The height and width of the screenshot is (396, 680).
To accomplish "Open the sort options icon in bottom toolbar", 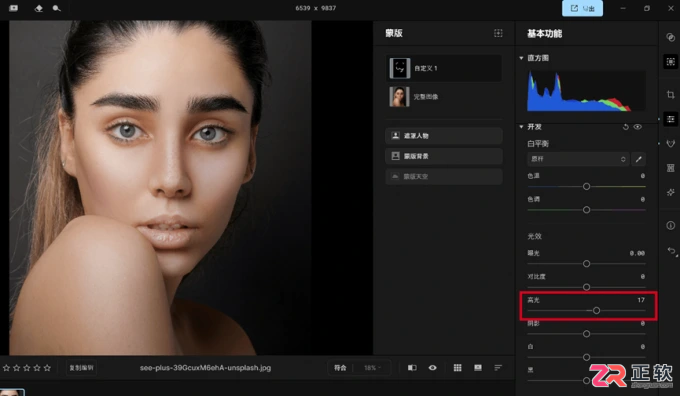I will [x=498, y=368].
